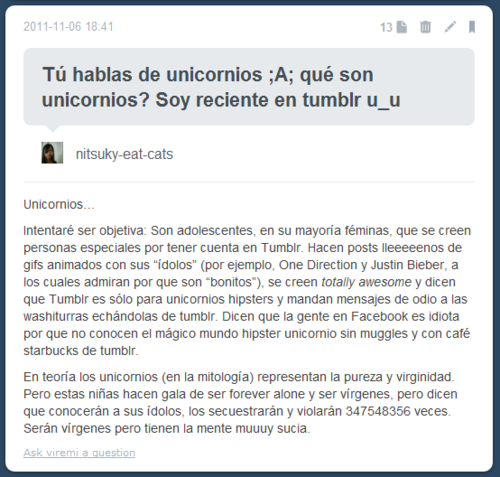Follow the 'Ask viremi a question' link
Image resolution: width=500 pixels, height=477 pixels.
coord(79,452)
